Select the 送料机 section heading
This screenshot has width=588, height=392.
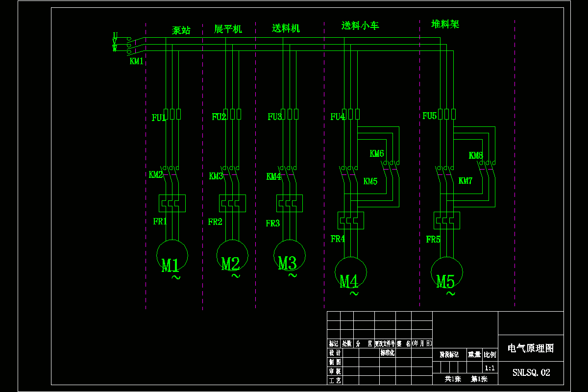[286, 28]
